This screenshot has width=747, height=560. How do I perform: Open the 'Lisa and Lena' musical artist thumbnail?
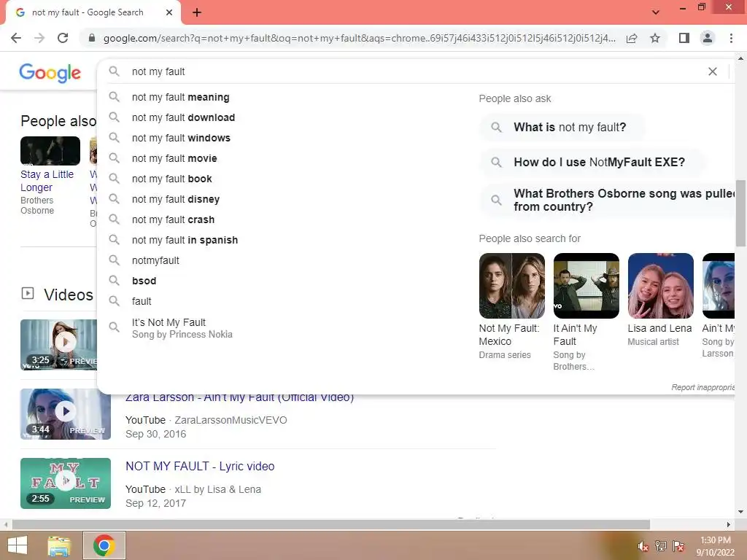point(660,286)
